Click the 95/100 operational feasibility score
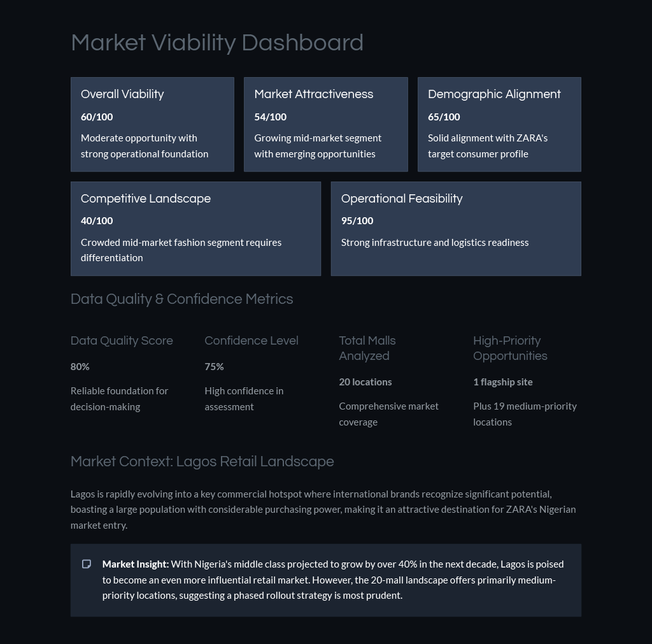Screen dimensions: 652x644 pyautogui.click(x=357, y=221)
